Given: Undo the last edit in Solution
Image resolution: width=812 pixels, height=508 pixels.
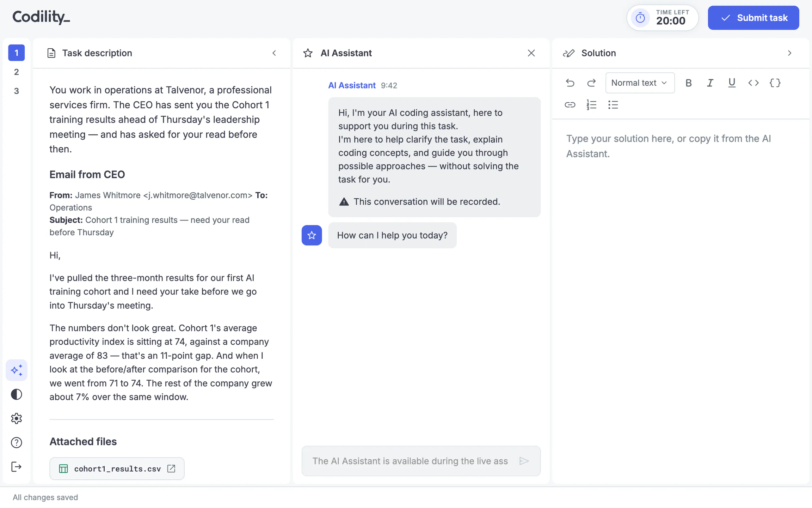Looking at the screenshot, I should point(570,83).
